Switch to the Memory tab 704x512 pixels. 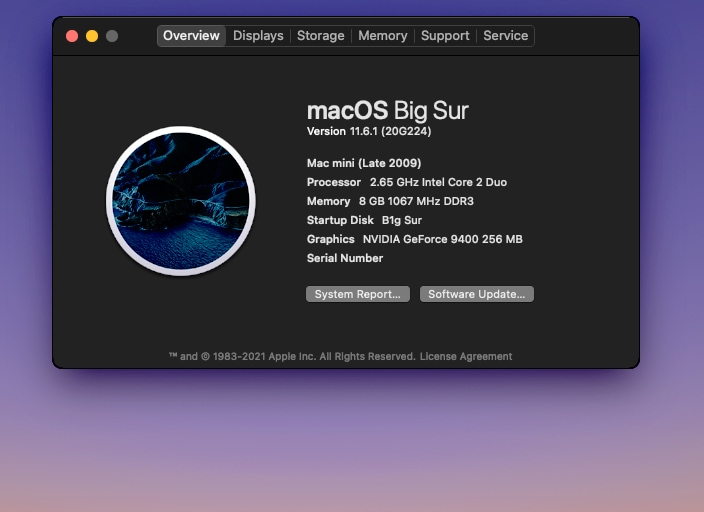pyautogui.click(x=383, y=36)
